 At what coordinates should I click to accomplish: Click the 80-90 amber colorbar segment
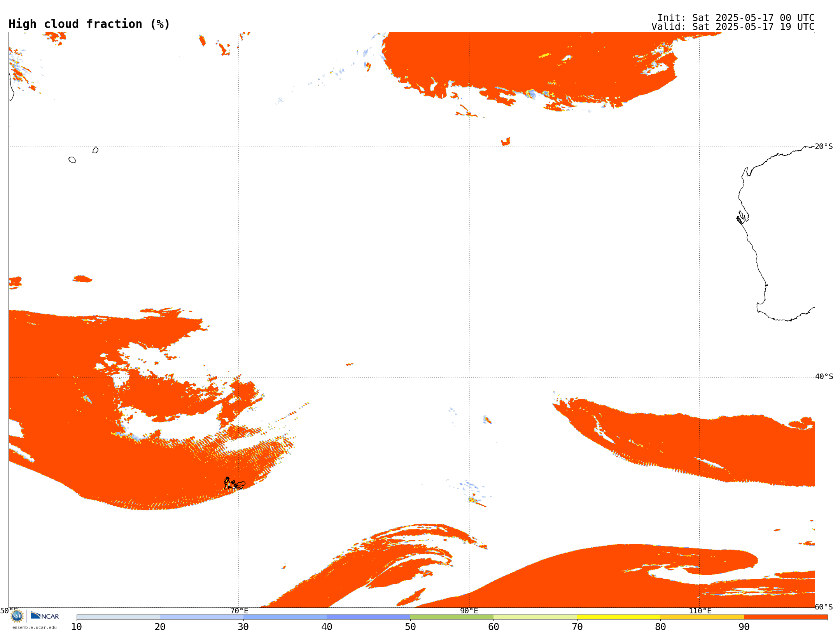tap(702, 617)
